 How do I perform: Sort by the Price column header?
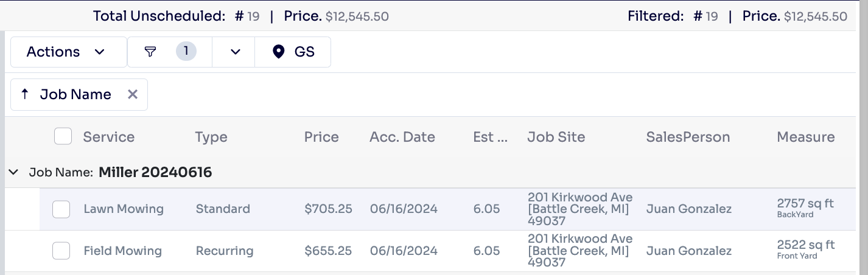[x=321, y=137]
